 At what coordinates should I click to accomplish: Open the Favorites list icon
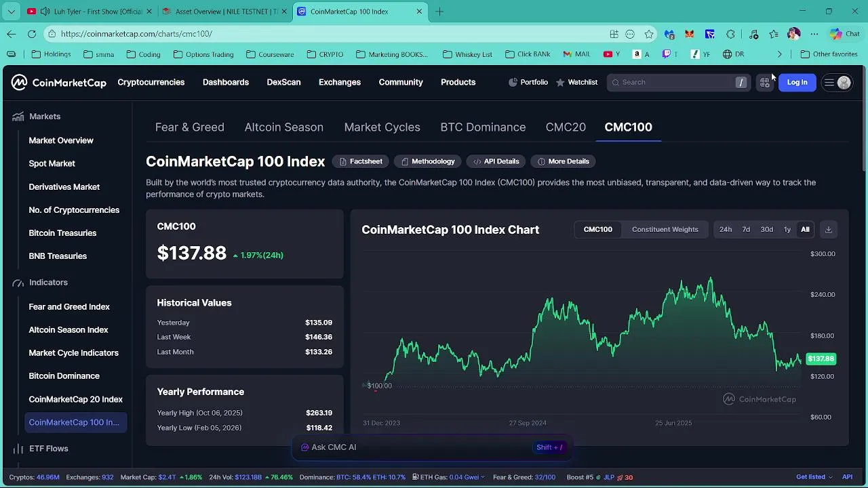[774, 34]
